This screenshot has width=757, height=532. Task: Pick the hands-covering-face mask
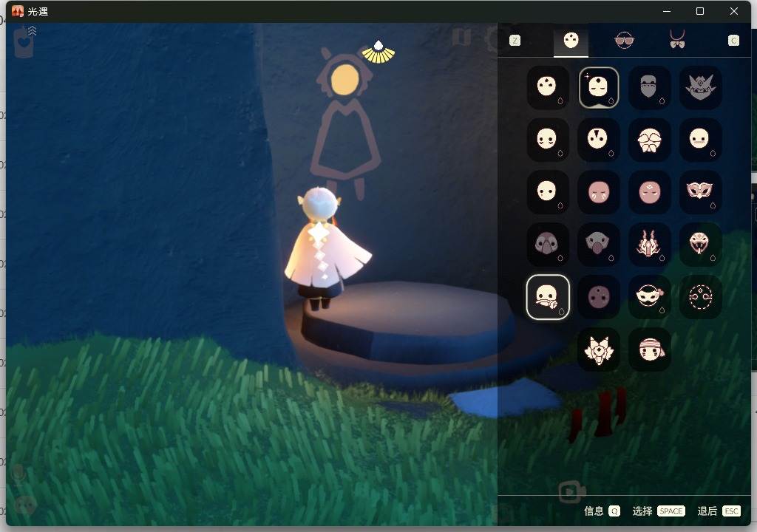tap(649, 140)
